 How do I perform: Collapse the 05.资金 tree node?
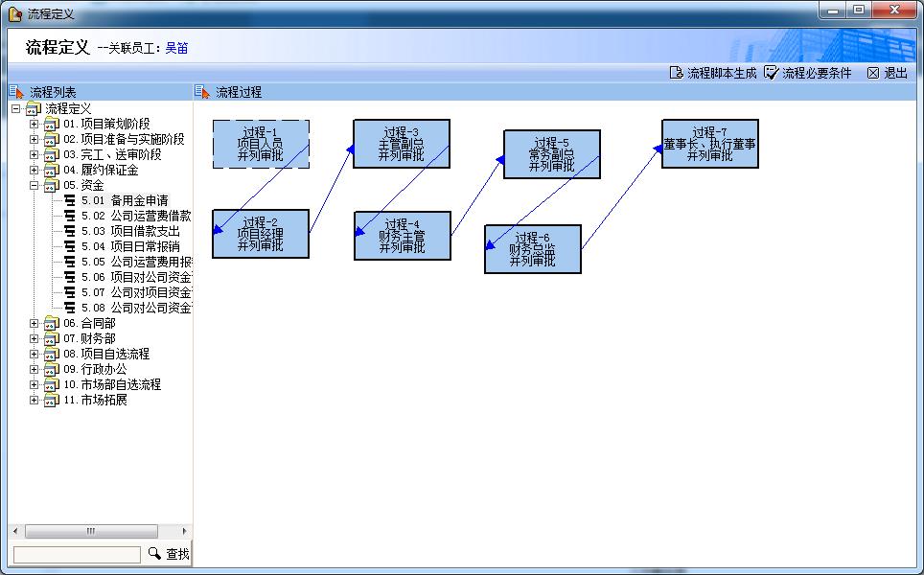click(35, 186)
